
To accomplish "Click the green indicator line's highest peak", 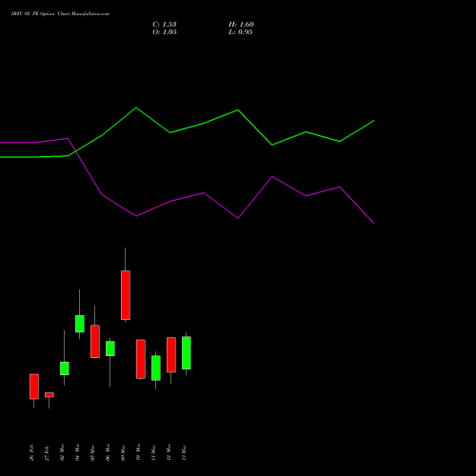I will [136, 108].
